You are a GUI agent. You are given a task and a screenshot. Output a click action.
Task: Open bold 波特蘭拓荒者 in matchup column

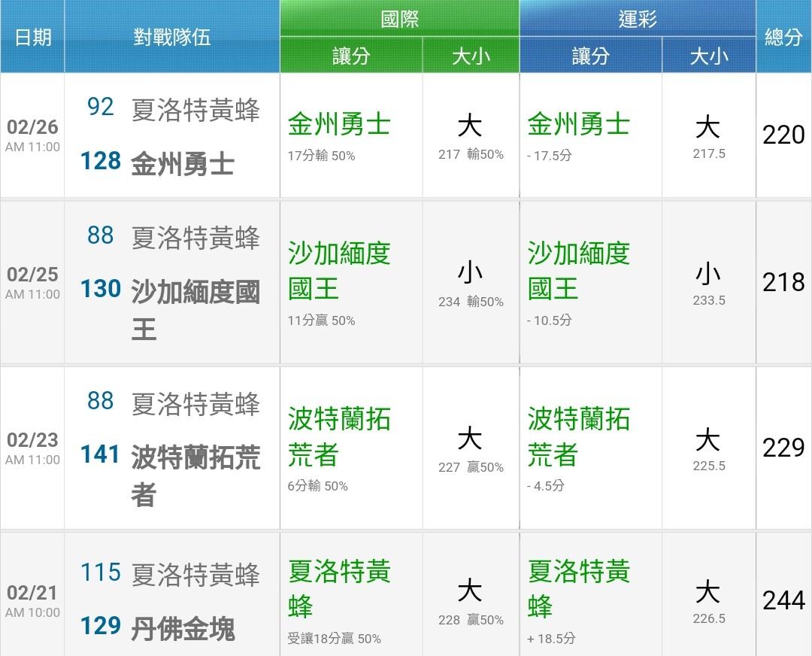pos(195,475)
